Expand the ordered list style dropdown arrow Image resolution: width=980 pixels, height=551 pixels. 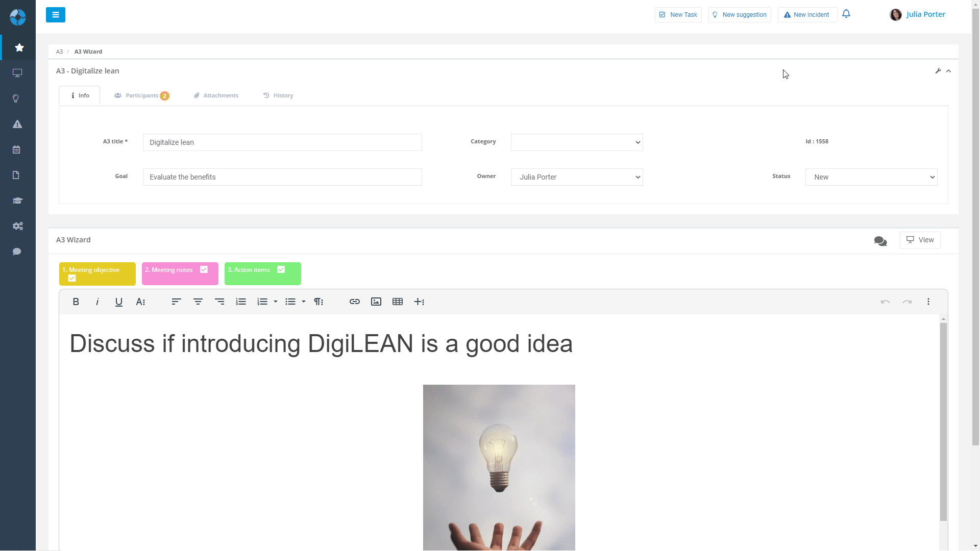275,302
